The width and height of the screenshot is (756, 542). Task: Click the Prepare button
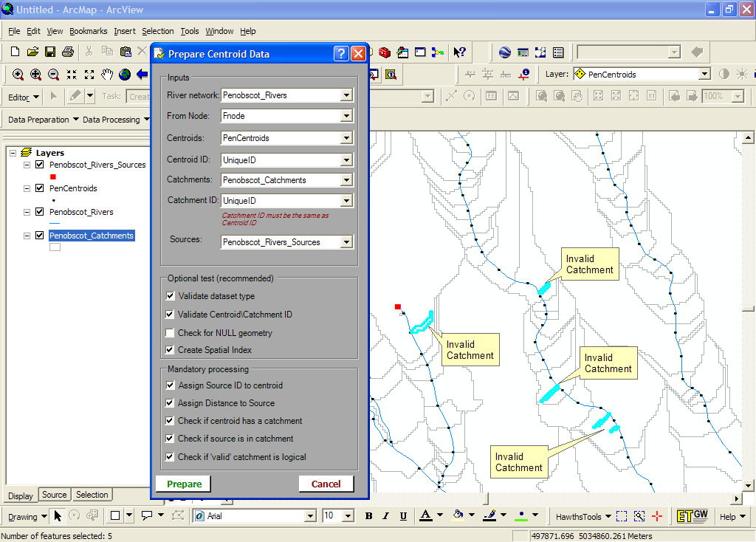click(184, 484)
